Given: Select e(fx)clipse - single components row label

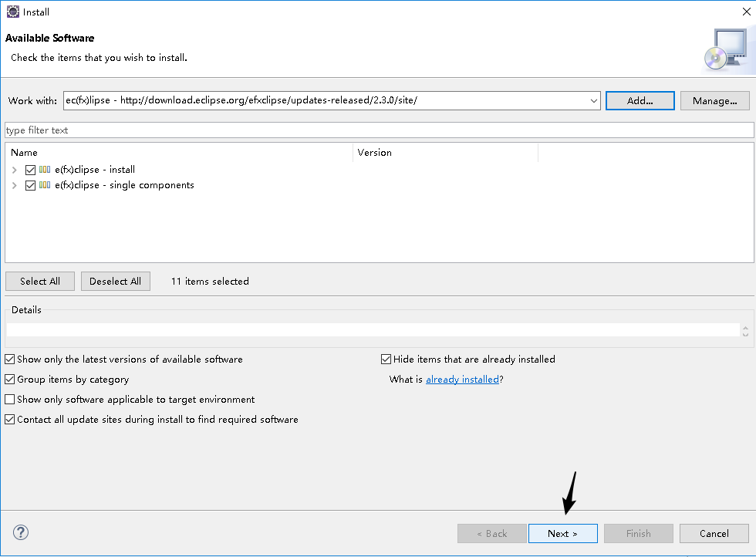Looking at the screenshot, I should point(124,185).
